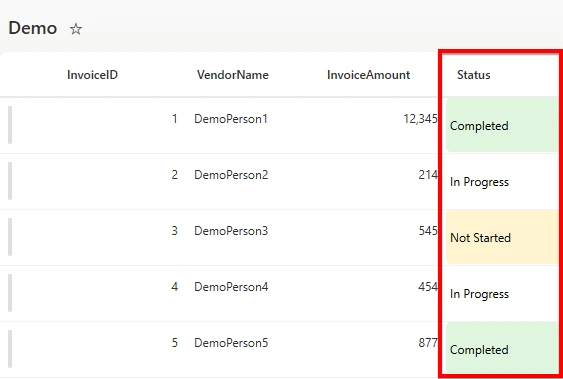
Task: Click the DemoPerson2 vendor name
Action: (231, 175)
